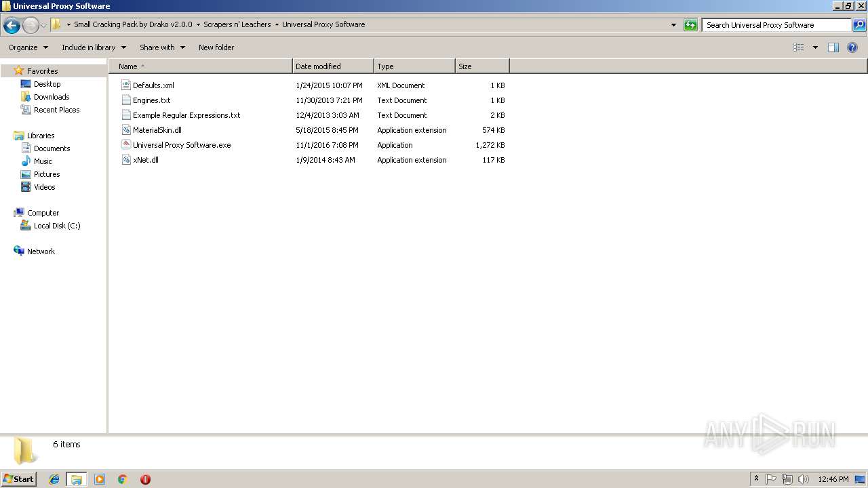Viewport: 868px width, 488px height.
Task: Select Network in the navigation pane
Action: click(x=41, y=251)
